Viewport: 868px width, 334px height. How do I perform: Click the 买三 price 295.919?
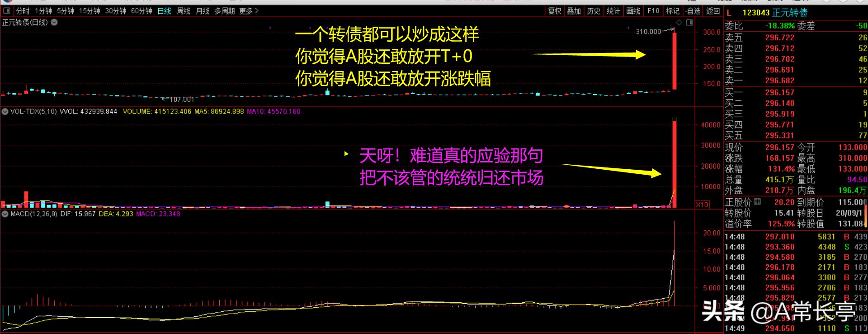(779, 114)
